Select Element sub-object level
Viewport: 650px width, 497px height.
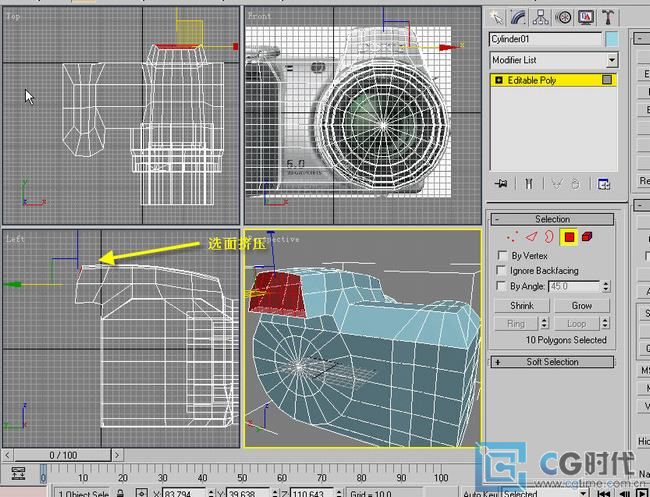coord(587,237)
